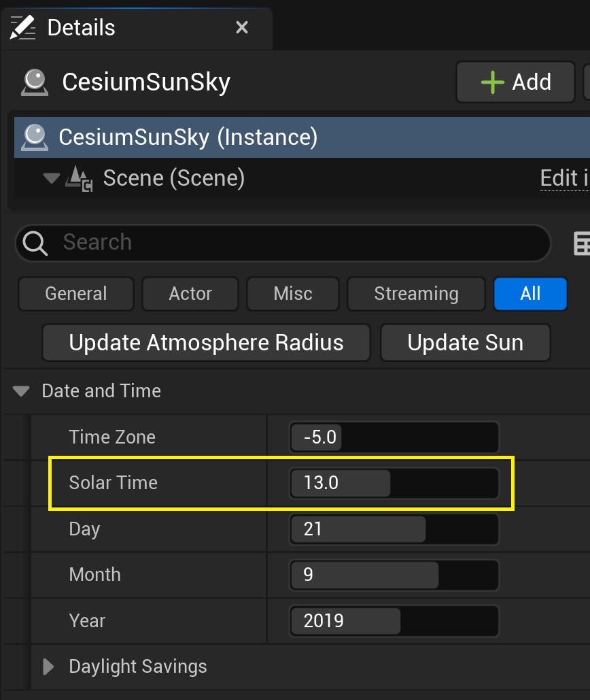This screenshot has height=700, width=590.
Task: Click the CesiumSunSky actor name field
Action: click(x=146, y=82)
